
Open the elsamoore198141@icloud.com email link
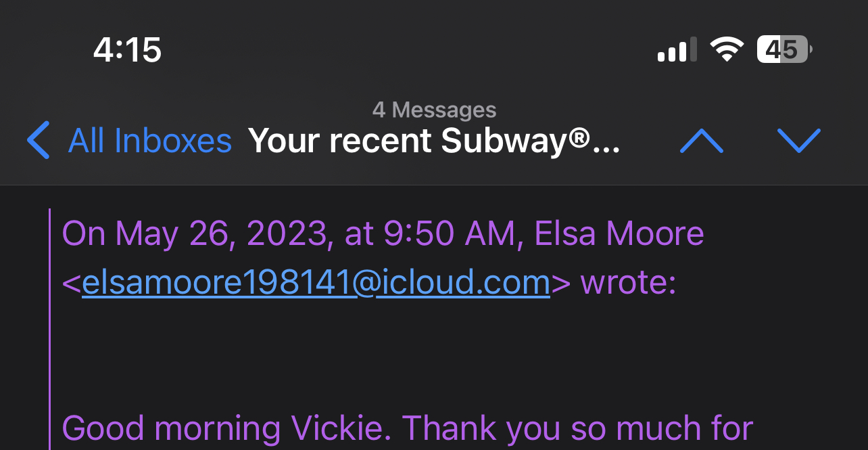click(x=316, y=283)
